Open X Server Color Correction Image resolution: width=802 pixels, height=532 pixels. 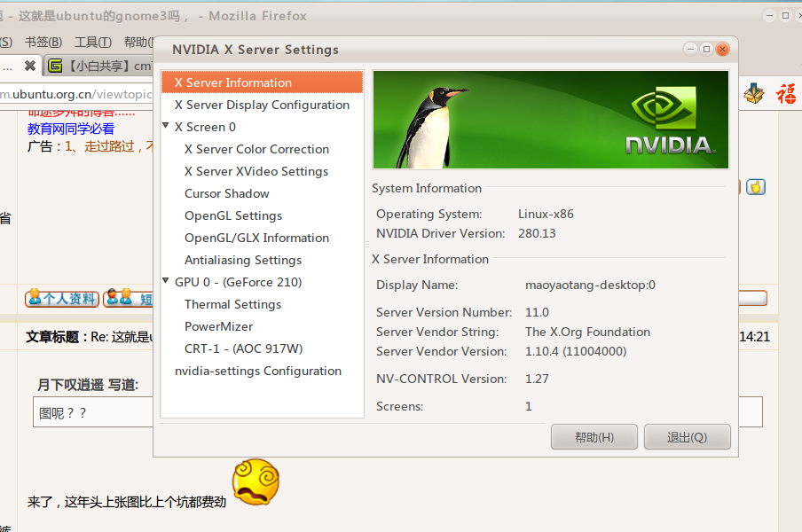tap(256, 149)
